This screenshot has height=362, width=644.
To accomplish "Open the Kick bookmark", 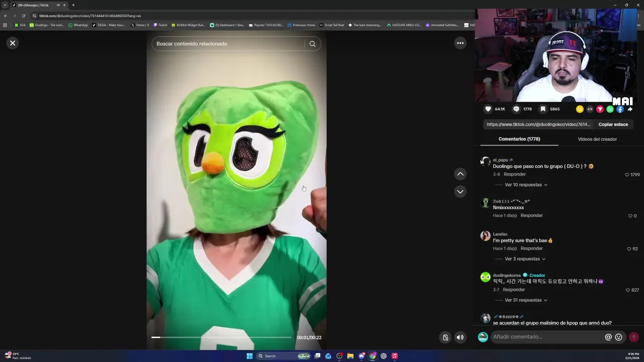I will pos(20,25).
